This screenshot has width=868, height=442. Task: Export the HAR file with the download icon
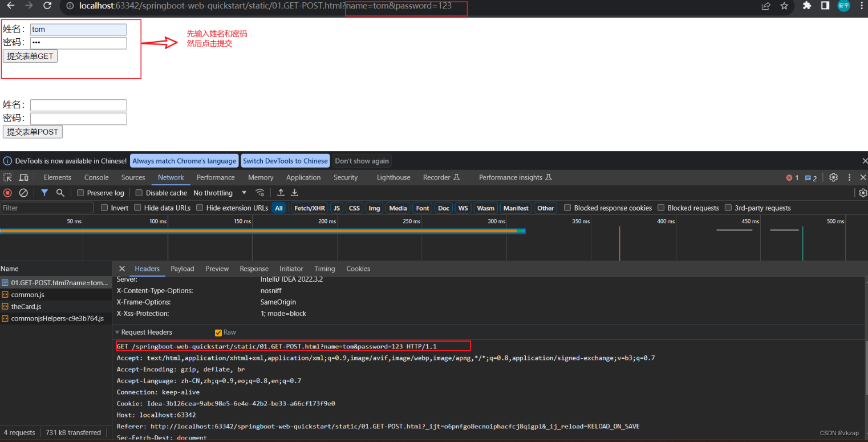pyautogui.click(x=295, y=193)
